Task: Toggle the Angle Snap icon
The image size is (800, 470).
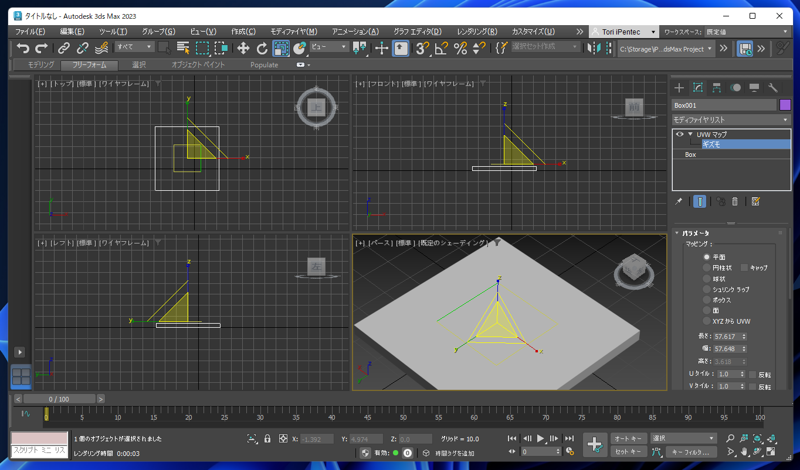Action: tap(441, 48)
